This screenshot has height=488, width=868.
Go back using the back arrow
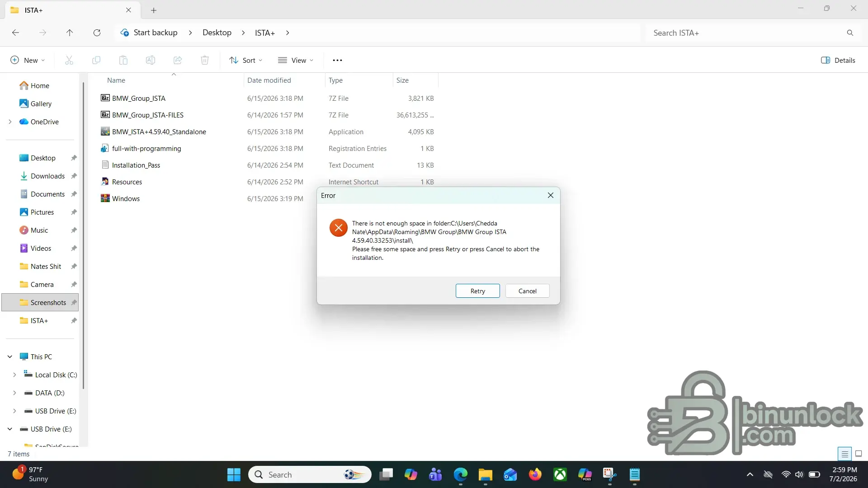click(15, 33)
